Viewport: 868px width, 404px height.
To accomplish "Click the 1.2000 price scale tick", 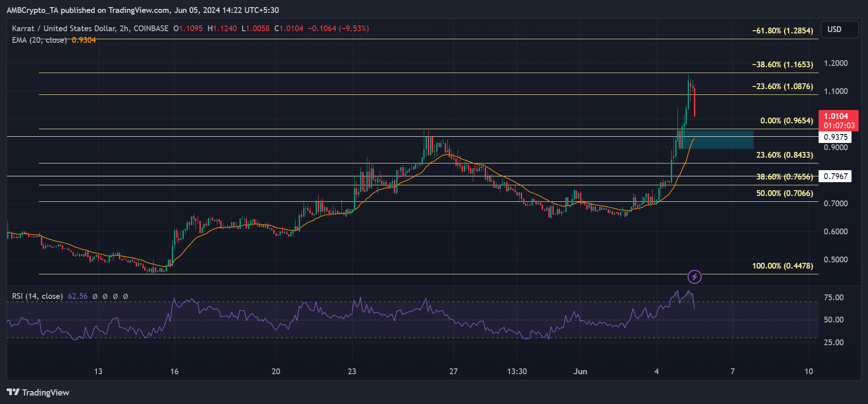I will (836, 63).
